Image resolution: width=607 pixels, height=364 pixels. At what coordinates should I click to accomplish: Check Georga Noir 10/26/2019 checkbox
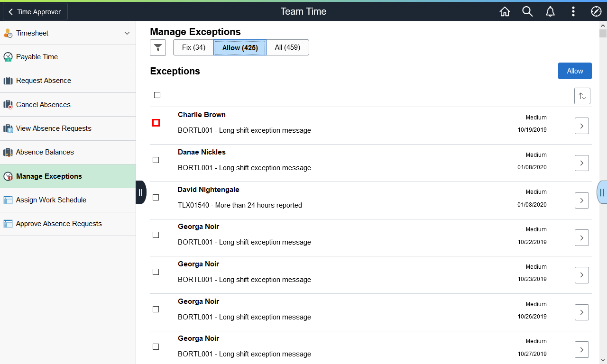[x=156, y=309]
